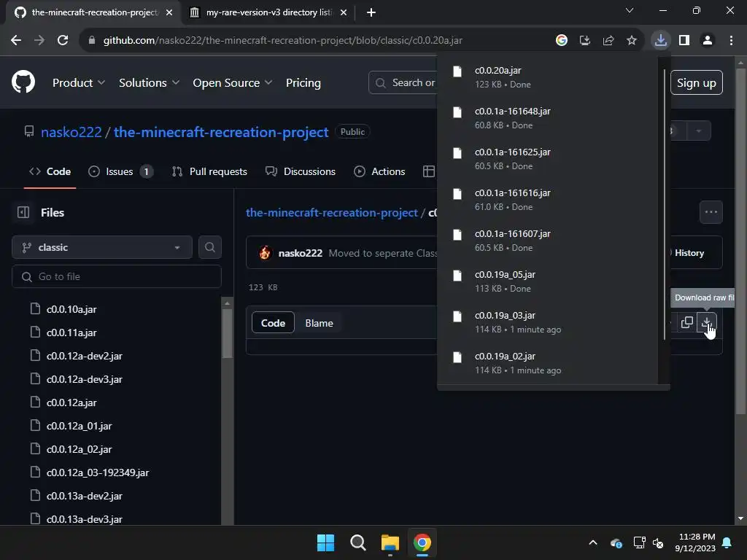
Task: Open the Discussions tab
Action: (x=301, y=171)
